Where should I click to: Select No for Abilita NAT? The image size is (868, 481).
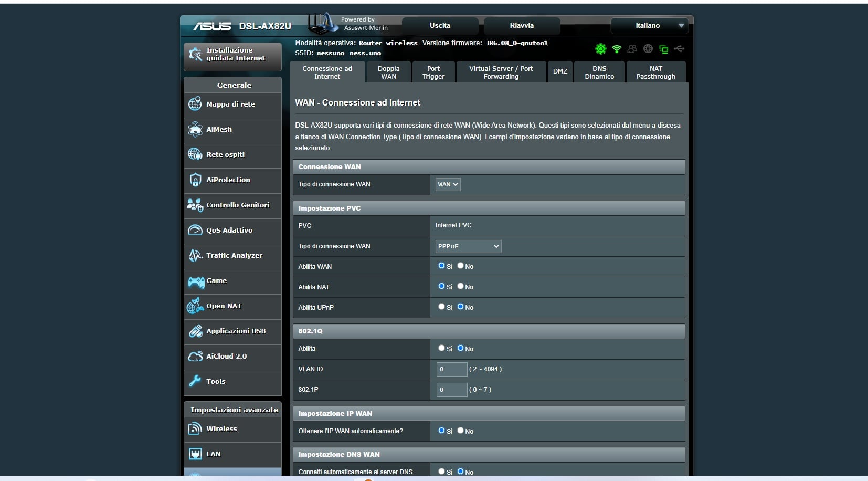(460, 286)
